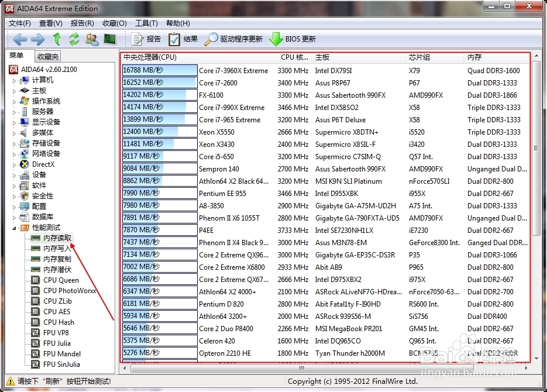Click the CPU ZLib chip icon
Viewport: 547px width, 392px height.
click(36, 301)
